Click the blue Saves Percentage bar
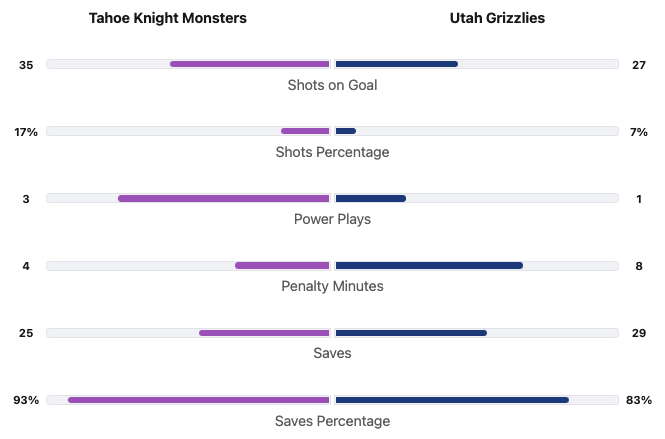Image resolution: width=665 pixels, height=439 pixels. tap(452, 400)
